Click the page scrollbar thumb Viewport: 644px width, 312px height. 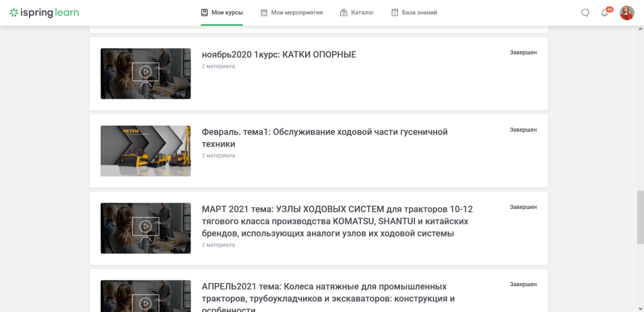[640, 217]
